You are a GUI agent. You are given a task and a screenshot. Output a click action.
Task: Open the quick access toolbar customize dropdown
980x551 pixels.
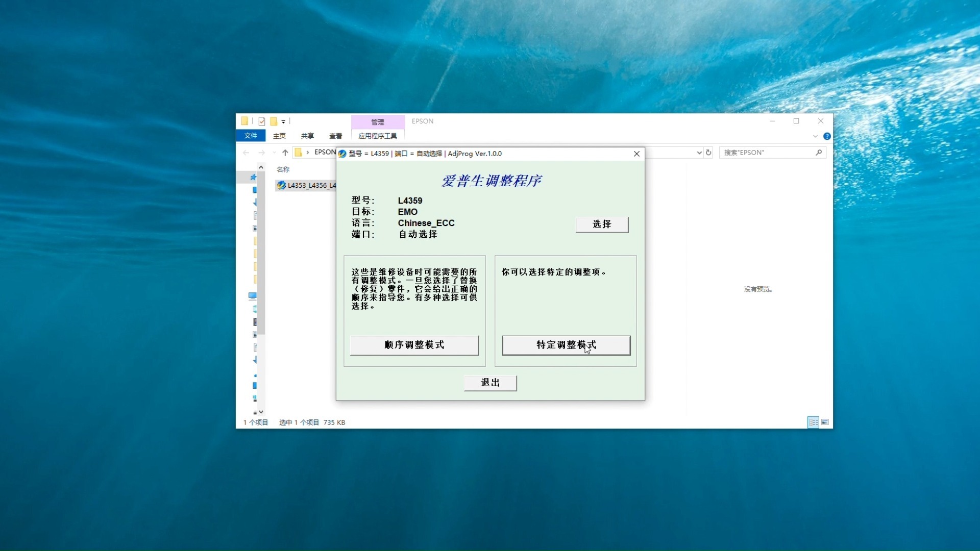tap(283, 121)
